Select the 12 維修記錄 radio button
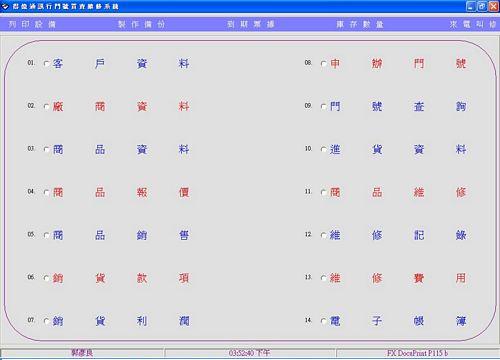Viewport: 500px width, 360px height. (323, 235)
